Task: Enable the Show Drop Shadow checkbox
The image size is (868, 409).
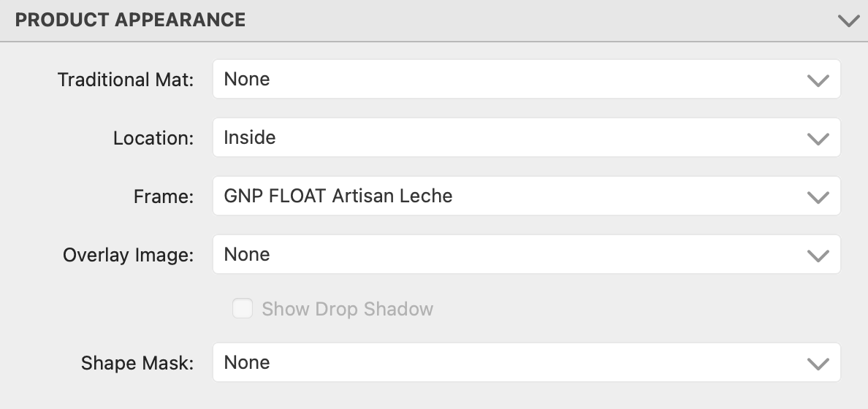Action: coord(243,309)
